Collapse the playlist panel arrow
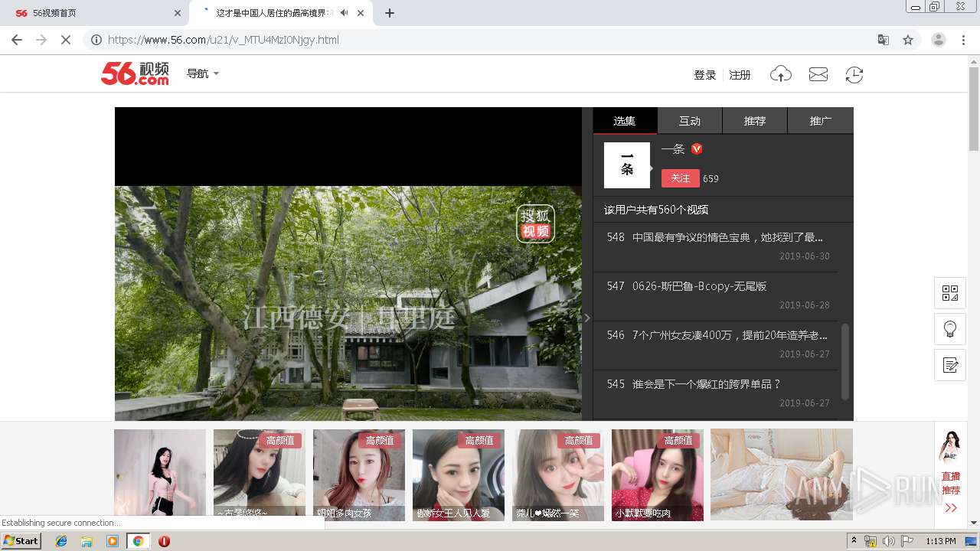 [587, 318]
